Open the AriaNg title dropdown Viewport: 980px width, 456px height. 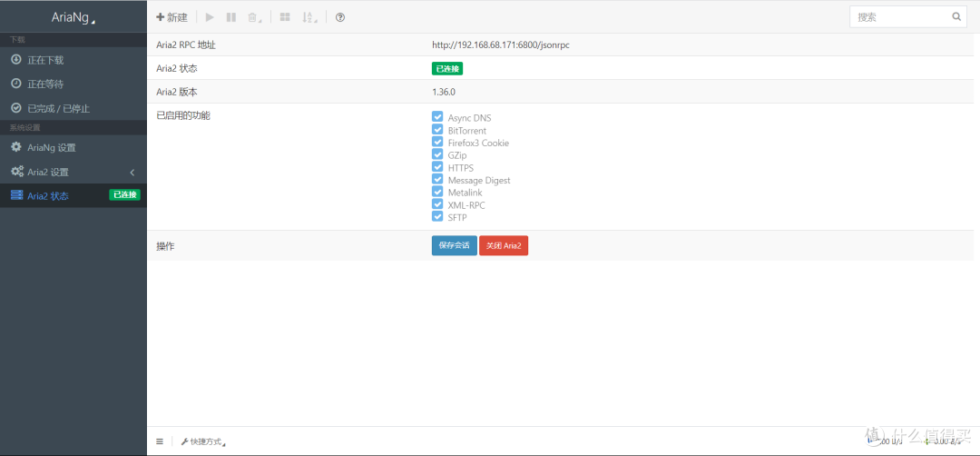[x=73, y=18]
